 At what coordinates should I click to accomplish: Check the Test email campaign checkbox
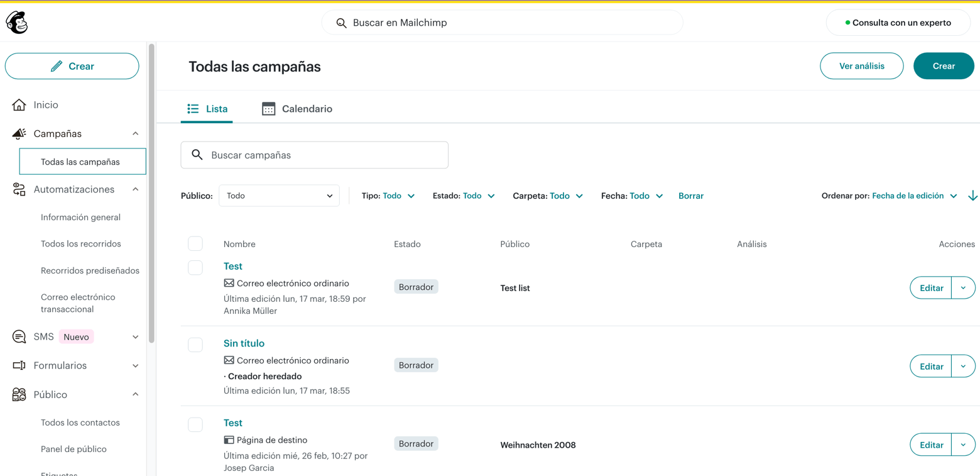click(195, 267)
